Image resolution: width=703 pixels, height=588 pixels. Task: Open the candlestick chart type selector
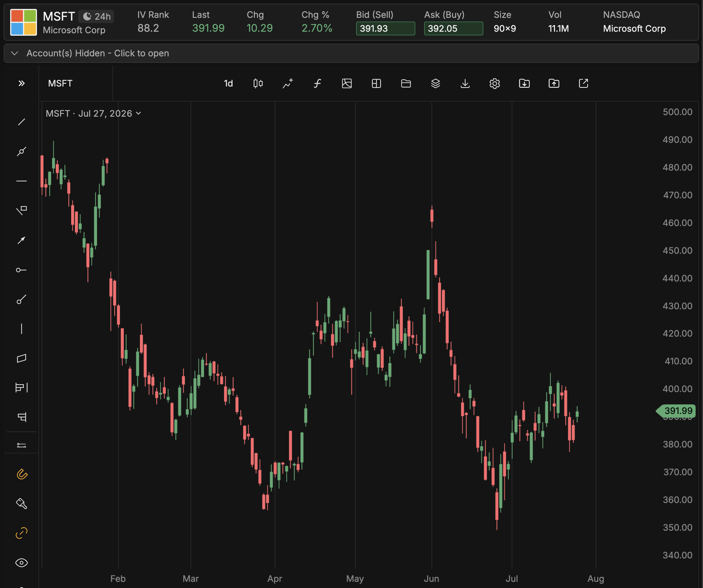point(258,83)
